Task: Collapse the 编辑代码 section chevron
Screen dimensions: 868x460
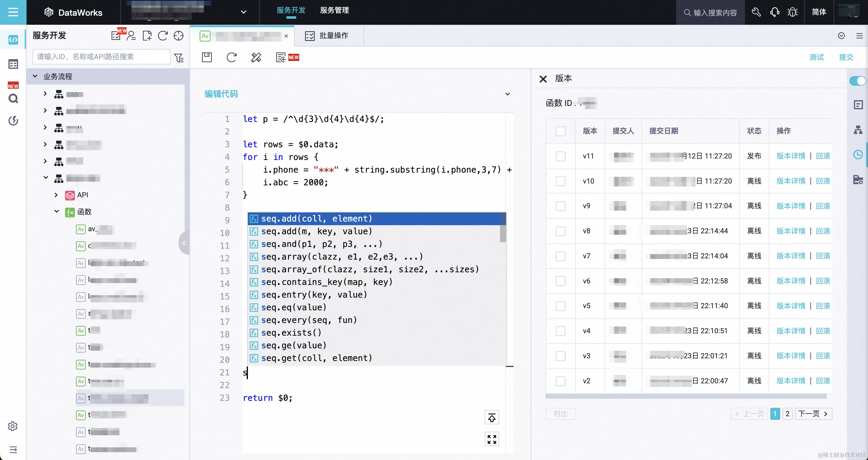Action: [508, 94]
